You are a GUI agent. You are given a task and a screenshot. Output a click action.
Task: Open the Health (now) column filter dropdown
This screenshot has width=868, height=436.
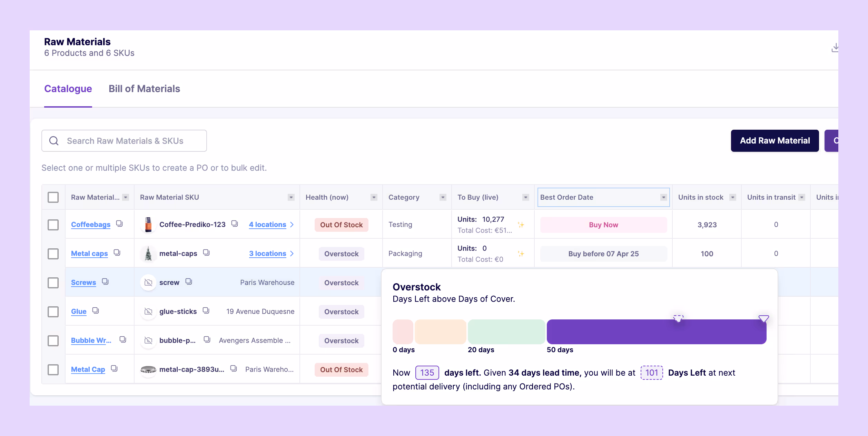tap(374, 197)
